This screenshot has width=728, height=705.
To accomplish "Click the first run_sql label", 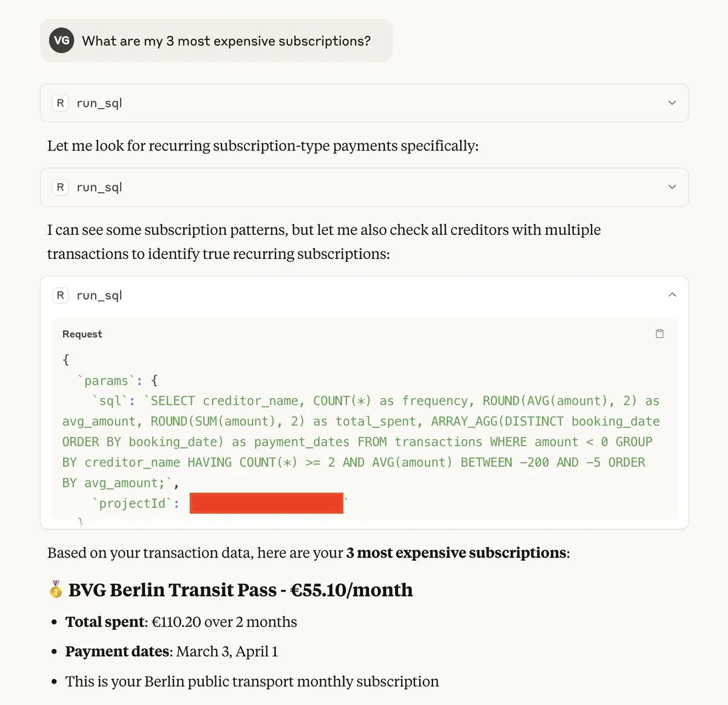I will pyautogui.click(x=99, y=103).
